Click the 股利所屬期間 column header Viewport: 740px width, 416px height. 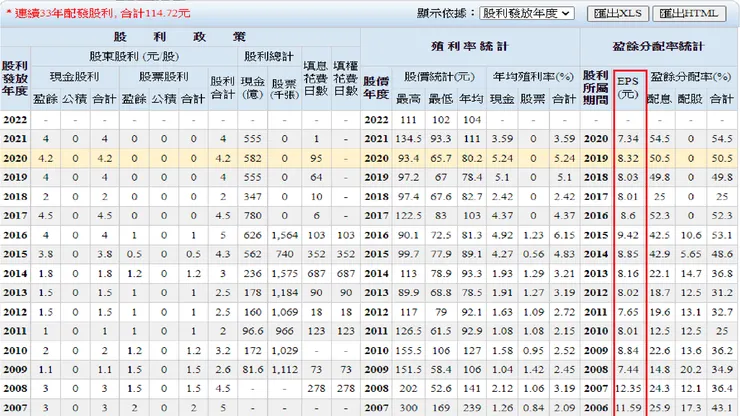click(x=596, y=88)
